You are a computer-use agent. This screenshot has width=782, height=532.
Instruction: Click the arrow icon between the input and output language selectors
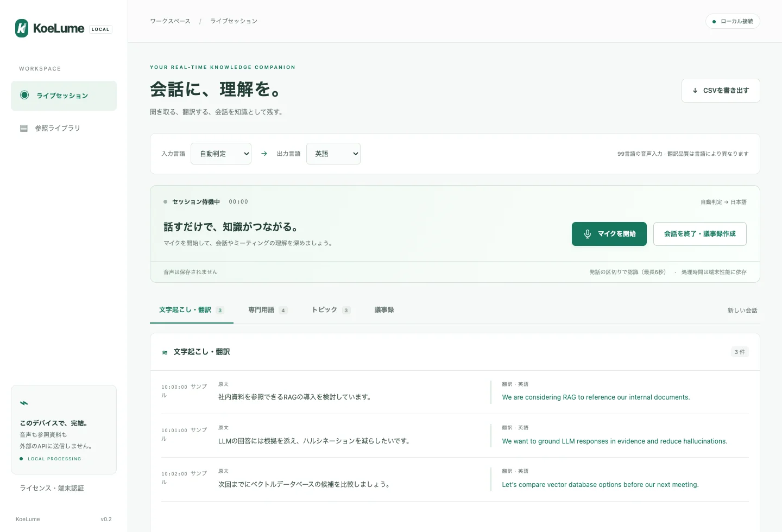[x=264, y=154]
